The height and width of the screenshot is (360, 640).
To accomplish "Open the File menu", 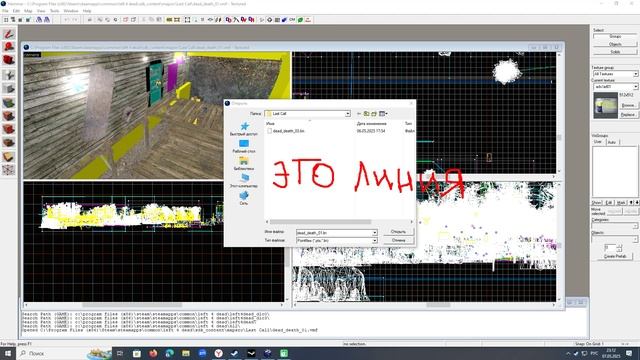I will (x=5, y=11).
